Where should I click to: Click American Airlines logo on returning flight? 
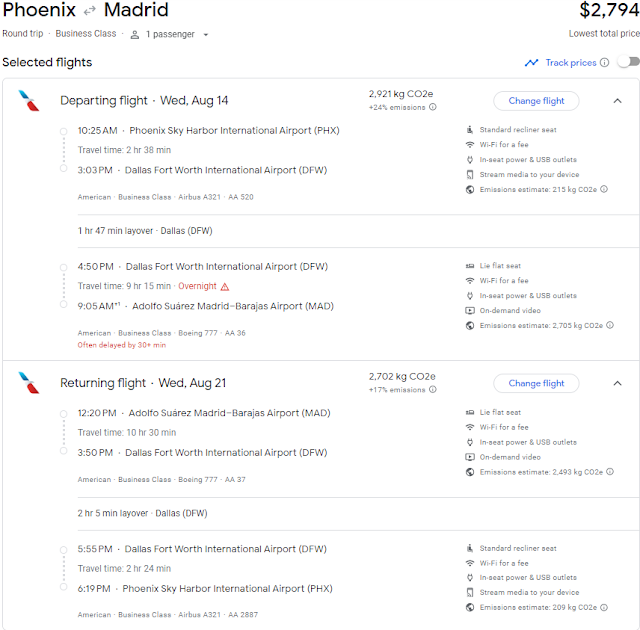30,383
